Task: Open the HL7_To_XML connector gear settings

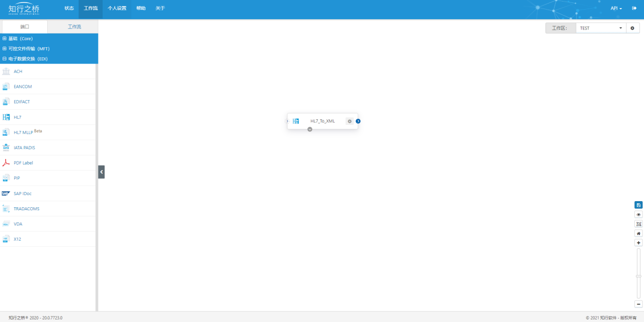Action: pos(349,121)
